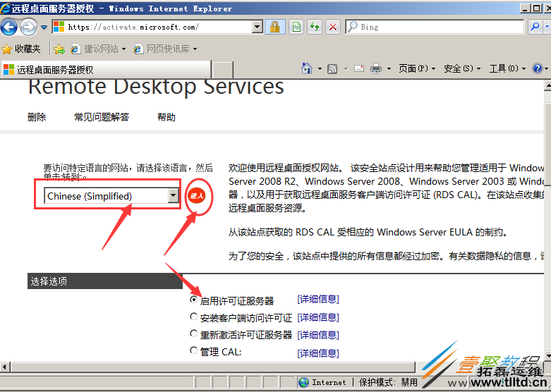Click the 帮助 help link
The width and height of the screenshot is (551, 392).
[x=166, y=117]
